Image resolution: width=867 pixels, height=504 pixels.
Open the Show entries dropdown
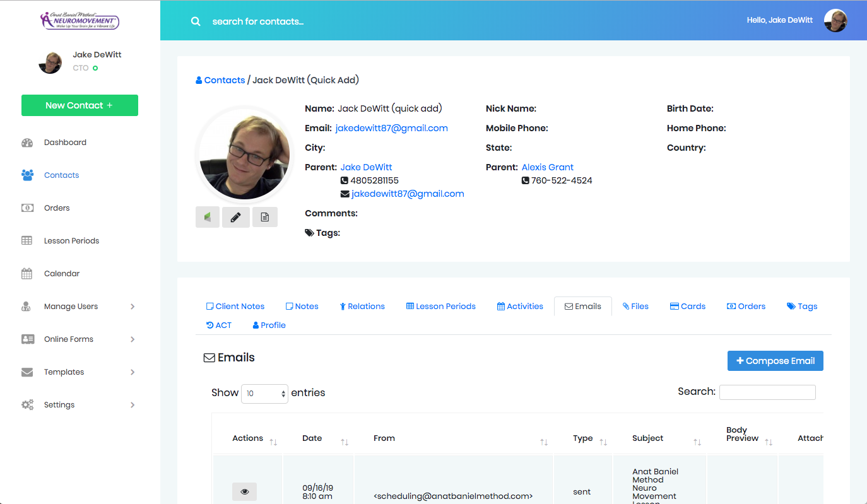coord(264,394)
